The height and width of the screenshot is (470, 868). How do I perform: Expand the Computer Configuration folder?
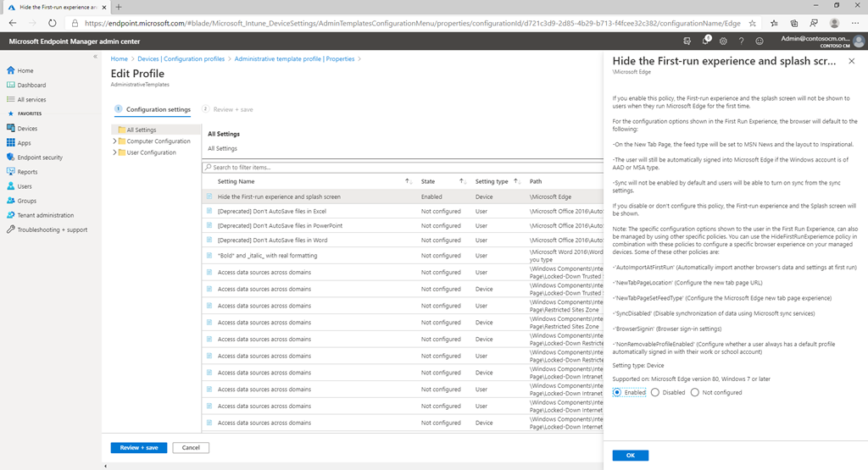[x=114, y=141]
